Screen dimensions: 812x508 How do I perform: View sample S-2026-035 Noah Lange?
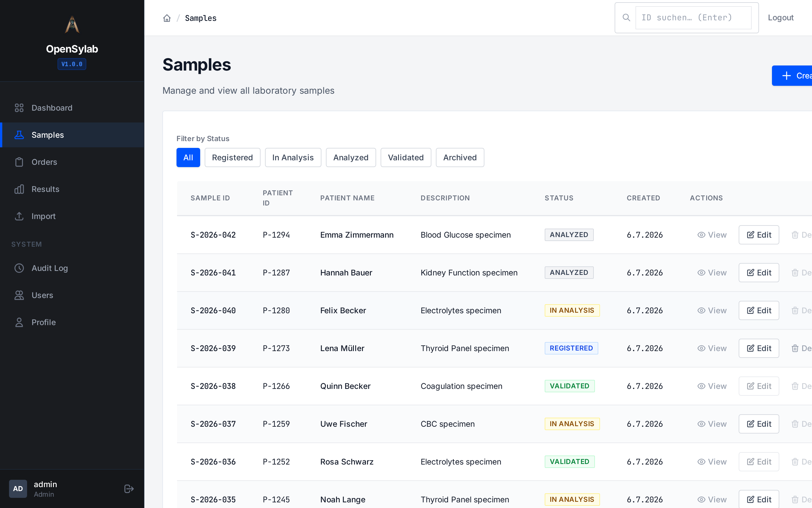[x=712, y=499]
